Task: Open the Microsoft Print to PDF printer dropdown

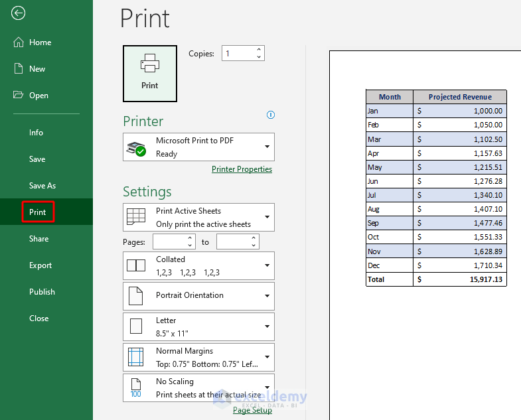Action: coord(198,147)
